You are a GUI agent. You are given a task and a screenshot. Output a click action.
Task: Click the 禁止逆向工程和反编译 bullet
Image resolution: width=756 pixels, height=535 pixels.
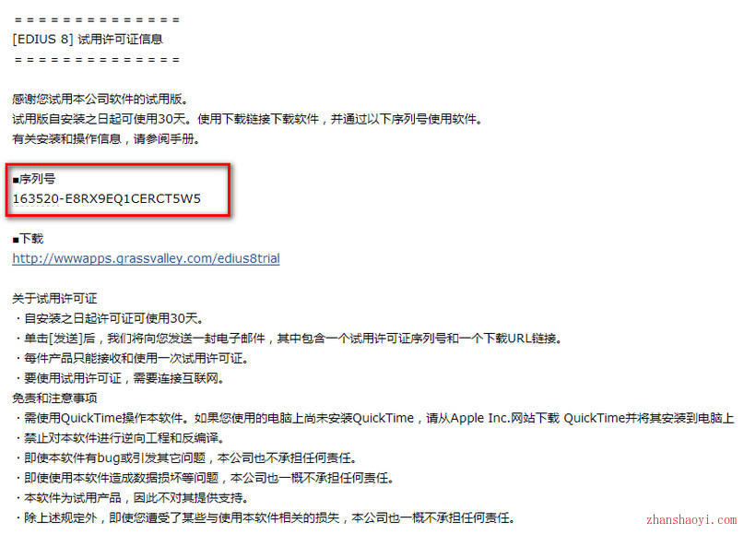[x=120, y=438]
